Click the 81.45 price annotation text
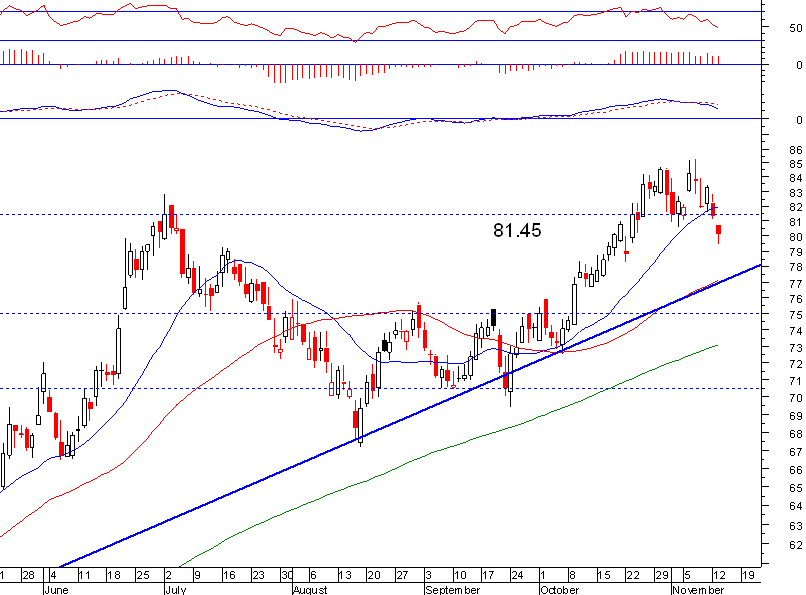Image resolution: width=806 pixels, height=595 pixels. click(517, 230)
